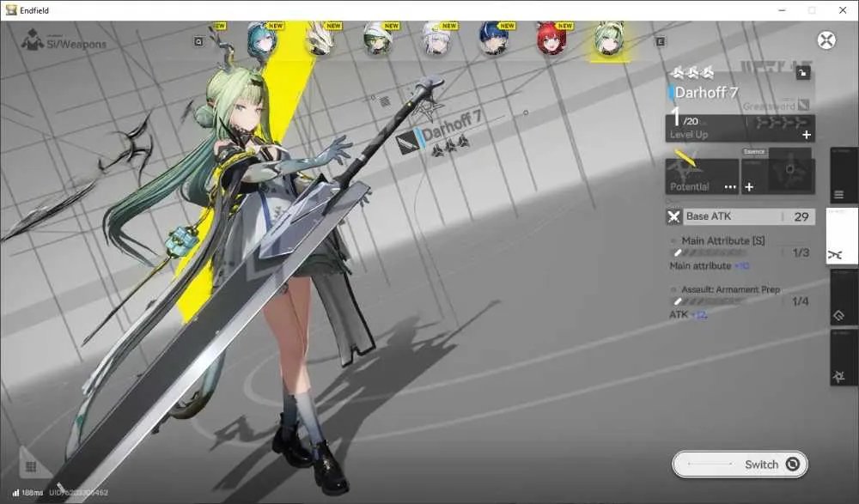Open the Potential panel's three-dot menu

pyautogui.click(x=730, y=187)
